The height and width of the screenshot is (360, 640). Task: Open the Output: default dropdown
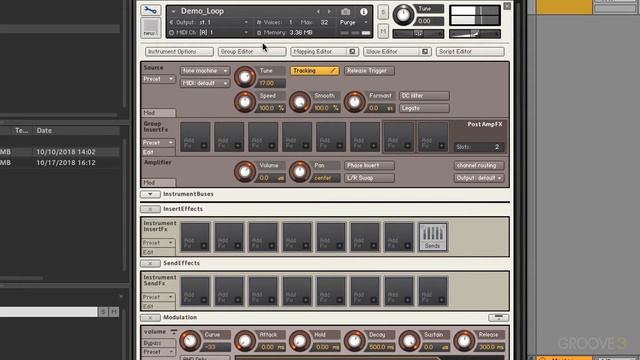click(x=479, y=178)
